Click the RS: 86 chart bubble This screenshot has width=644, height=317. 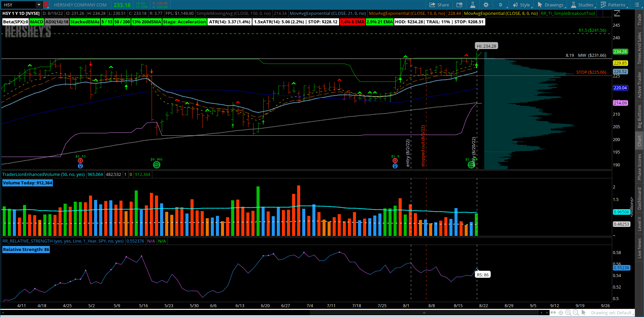[x=483, y=275]
